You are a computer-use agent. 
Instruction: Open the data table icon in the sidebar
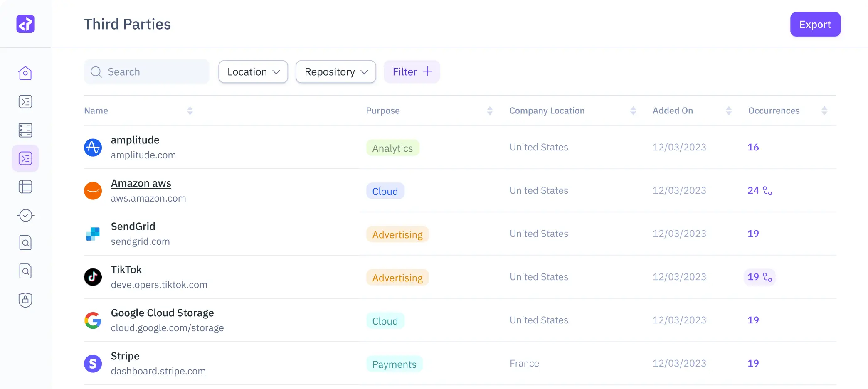25,187
